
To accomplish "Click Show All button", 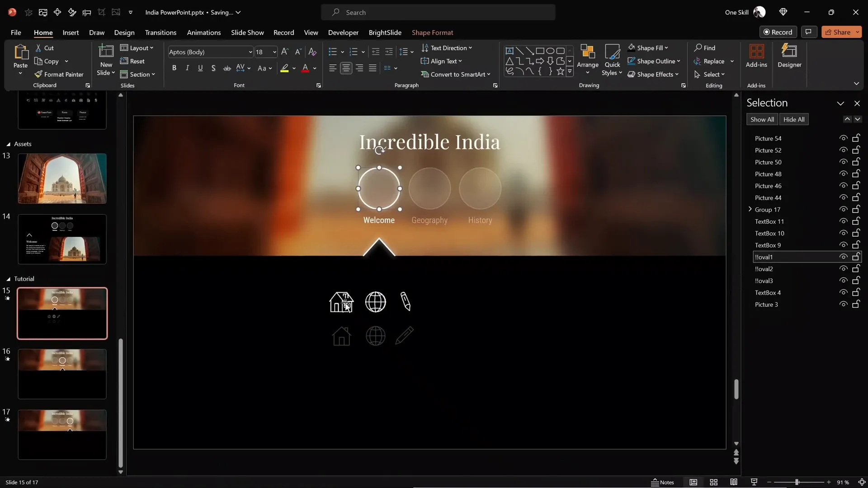I will pos(762,119).
